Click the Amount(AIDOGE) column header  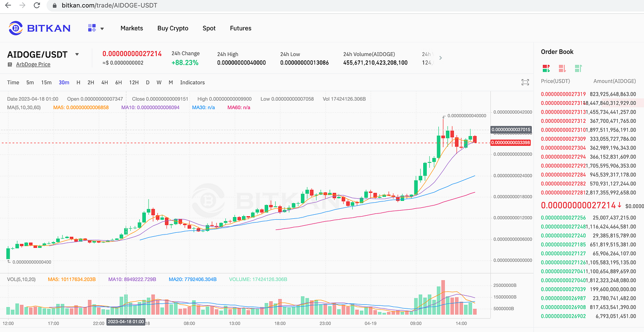click(x=615, y=81)
